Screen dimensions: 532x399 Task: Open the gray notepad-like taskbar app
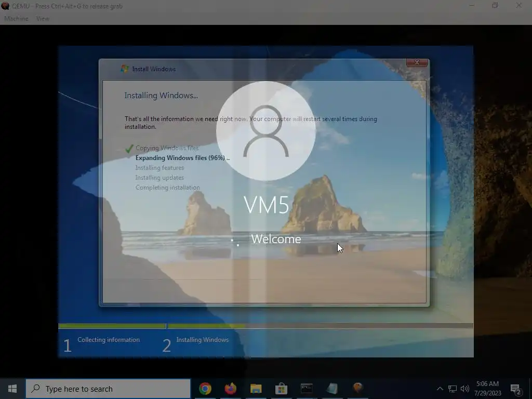[332, 389]
